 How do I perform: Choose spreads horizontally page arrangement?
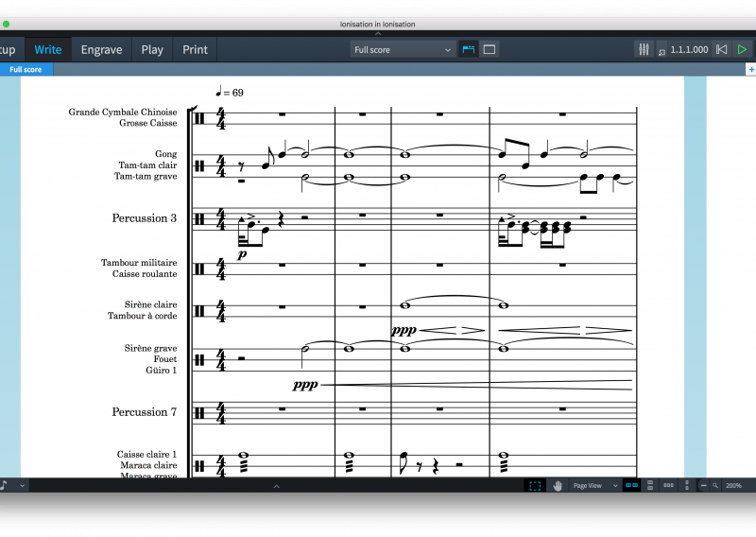point(631,485)
